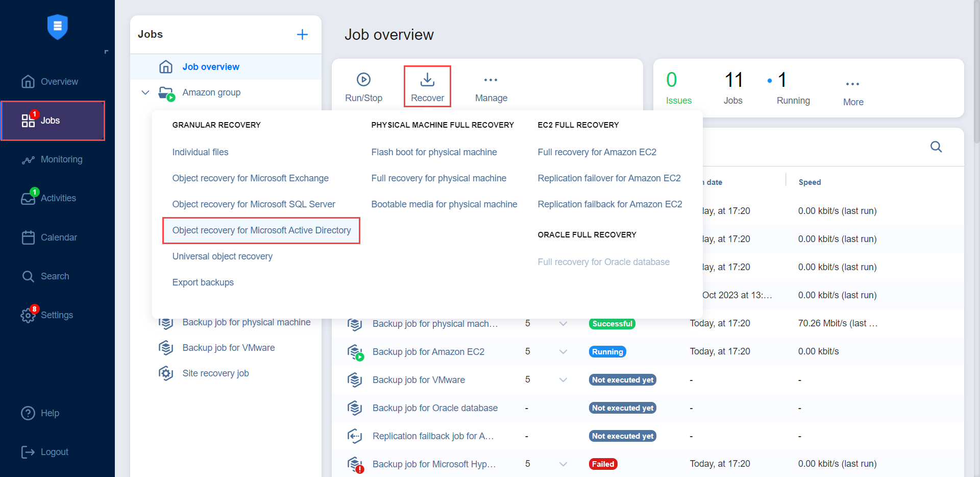Click the 11 Jobs counter

[x=733, y=88]
